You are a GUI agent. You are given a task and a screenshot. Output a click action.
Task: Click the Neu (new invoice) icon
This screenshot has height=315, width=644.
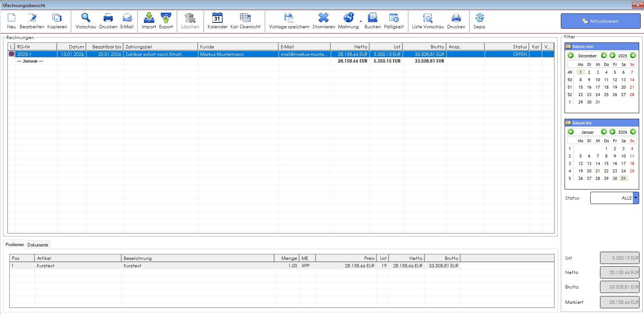pyautogui.click(x=12, y=18)
